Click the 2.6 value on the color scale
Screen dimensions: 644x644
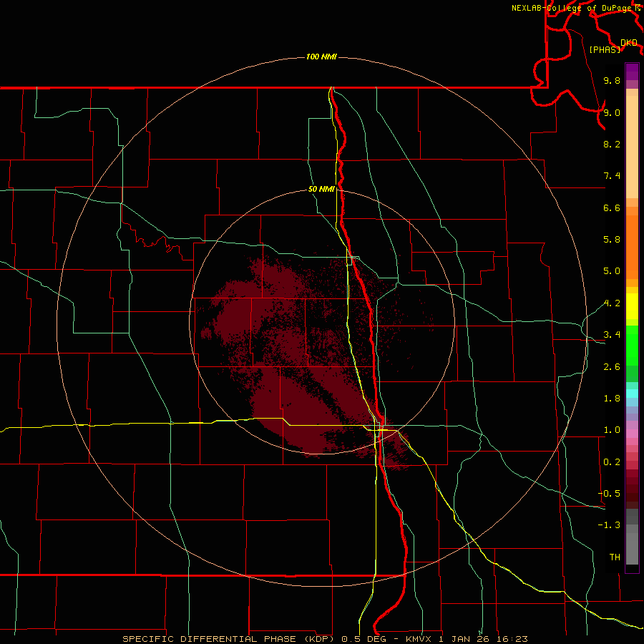(612, 367)
